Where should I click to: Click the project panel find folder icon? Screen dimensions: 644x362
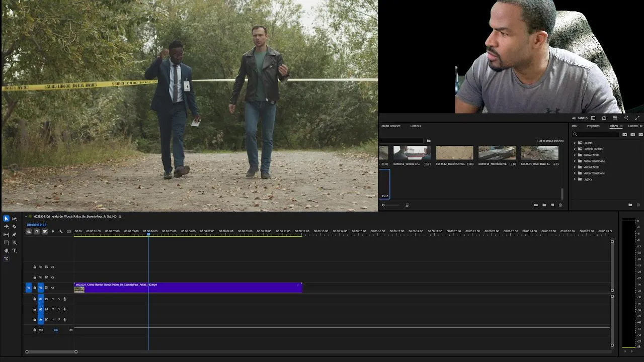click(429, 141)
